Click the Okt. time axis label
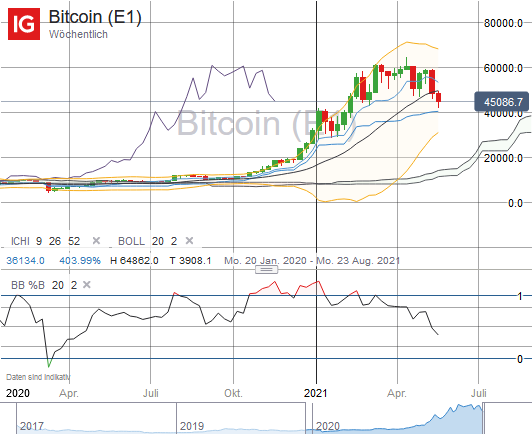Screen dimensions: 532x434 (x=233, y=393)
